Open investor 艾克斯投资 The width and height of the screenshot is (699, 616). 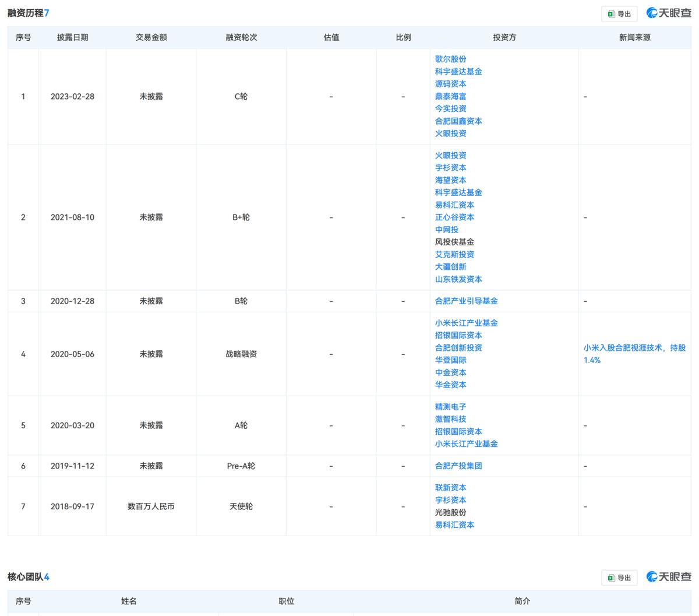[x=454, y=255]
